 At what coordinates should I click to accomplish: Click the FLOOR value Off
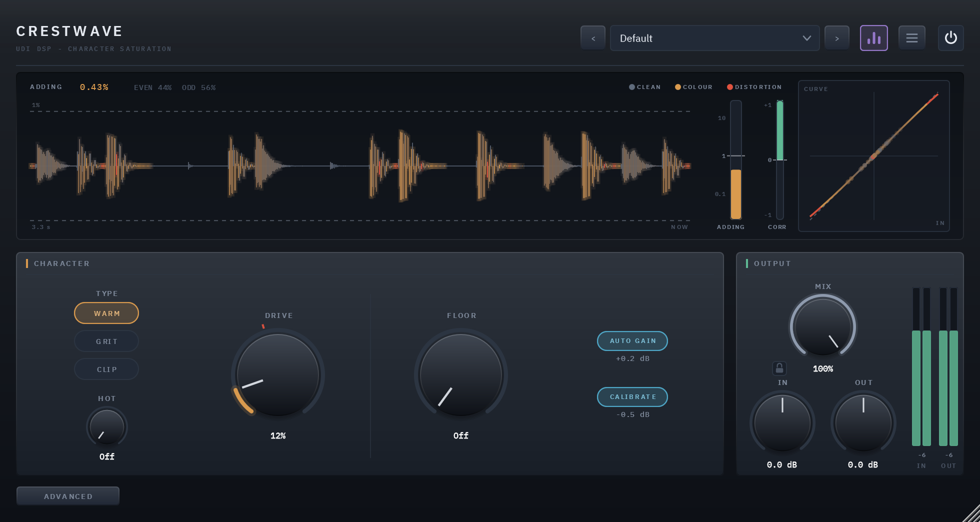coord(461,435)
